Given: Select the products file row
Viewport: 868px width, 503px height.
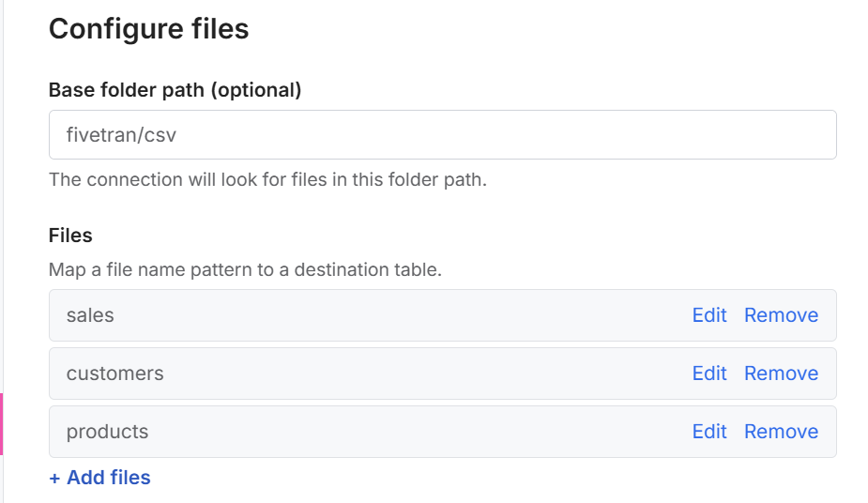Looking at the screenshot, I should (375, 432).
